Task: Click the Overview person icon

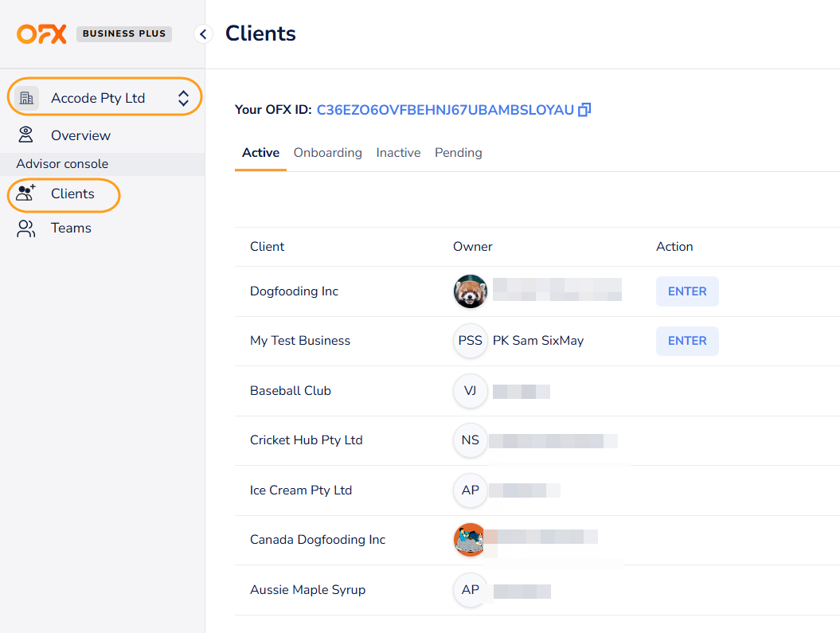Action: 25,135
